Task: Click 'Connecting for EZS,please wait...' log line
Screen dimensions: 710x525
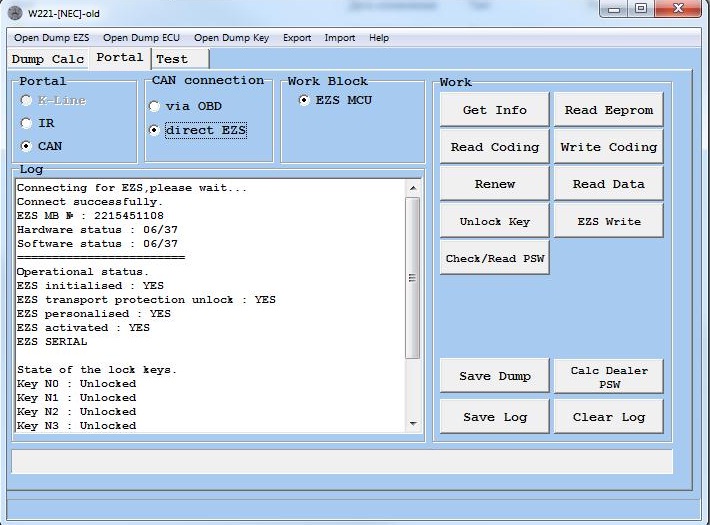Action: coord(132,188)
